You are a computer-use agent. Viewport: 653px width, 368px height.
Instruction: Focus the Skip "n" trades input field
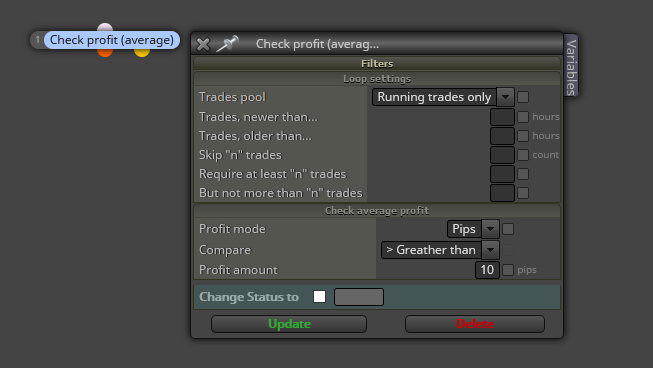pyautogui.click(x=502, y=155)
